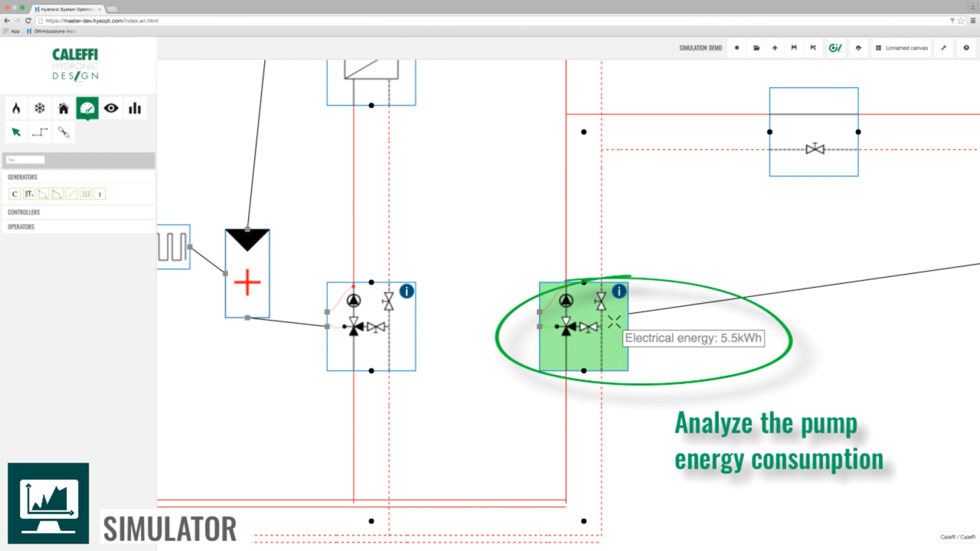The width and height of the screenshot is (980, 551).
Task: Click the bar chart results icon
Action: click(x=136, y=109)
